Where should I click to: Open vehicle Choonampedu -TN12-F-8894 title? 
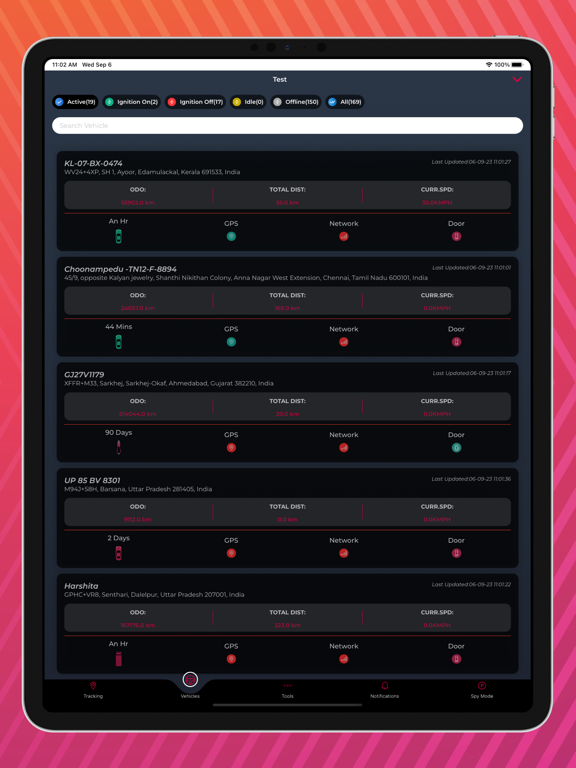(120, 269)
